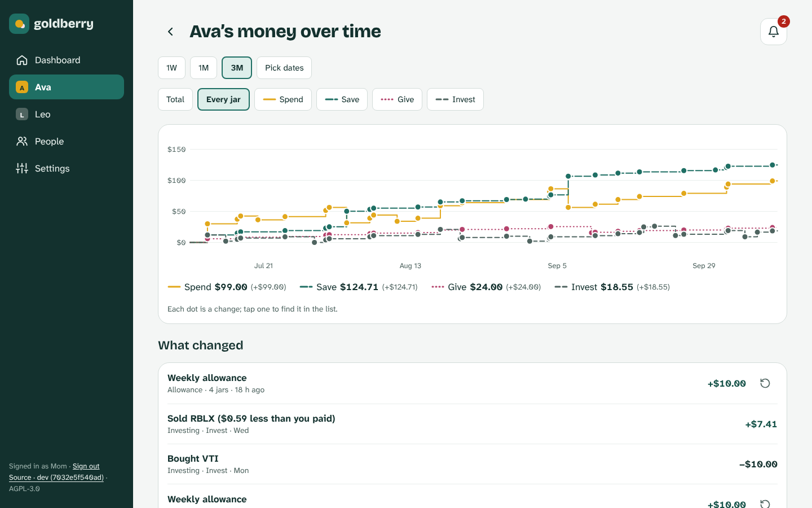Screen dimensions: 812x508
Task: Click the What changed heading
Action: click(201, 345)
